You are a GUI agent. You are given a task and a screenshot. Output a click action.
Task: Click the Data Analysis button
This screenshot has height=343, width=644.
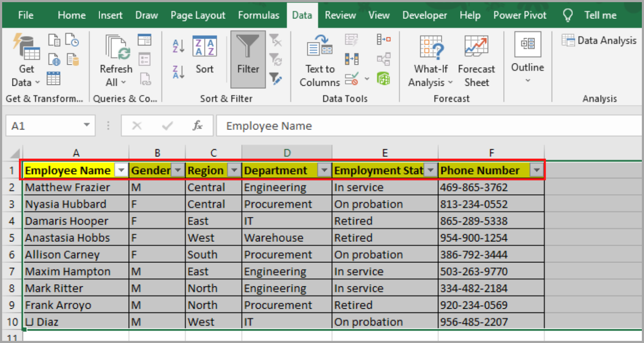pos(598,40)
